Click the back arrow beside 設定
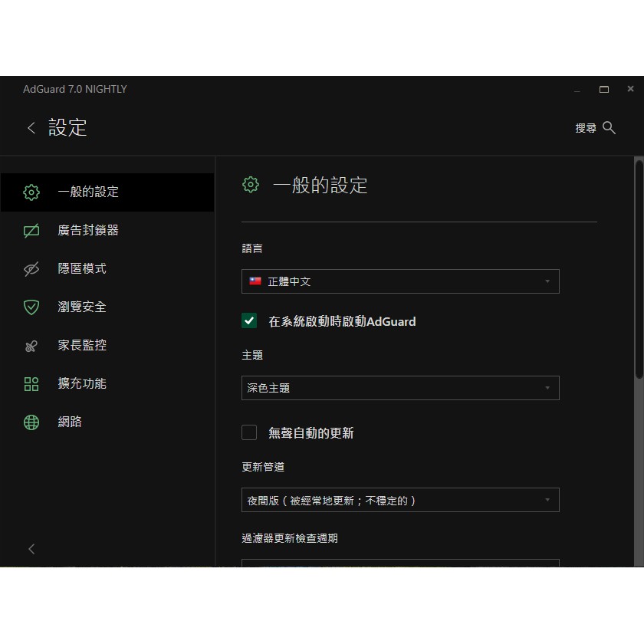644x644 pixels. (31, 128)
